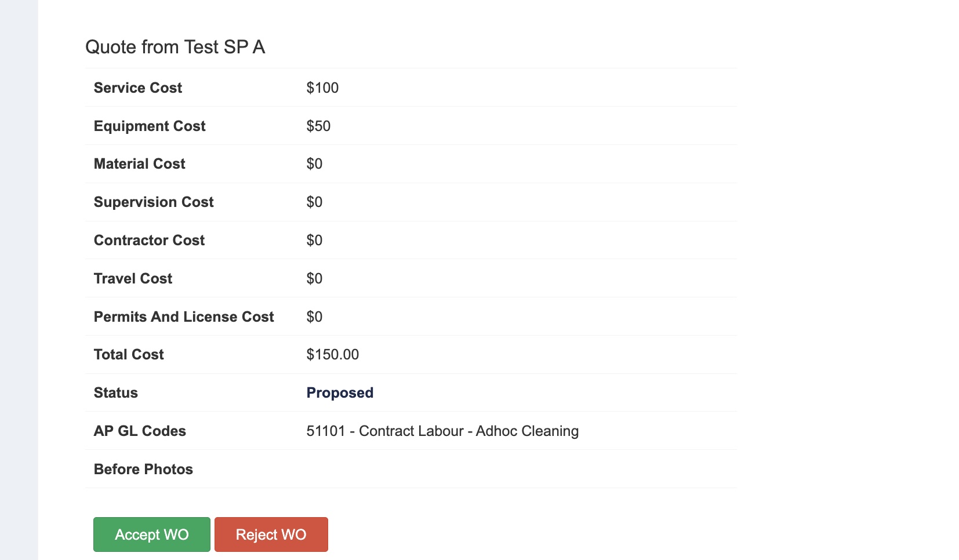
Task: Select the Permits And License Cost label
Action: tap(184, 317)
